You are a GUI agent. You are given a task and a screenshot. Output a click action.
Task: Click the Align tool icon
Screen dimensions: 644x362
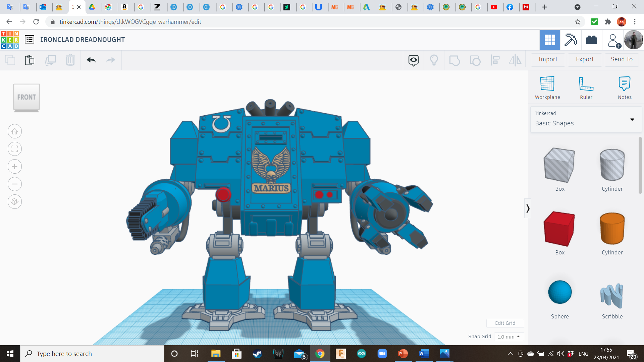click(495, 60)
